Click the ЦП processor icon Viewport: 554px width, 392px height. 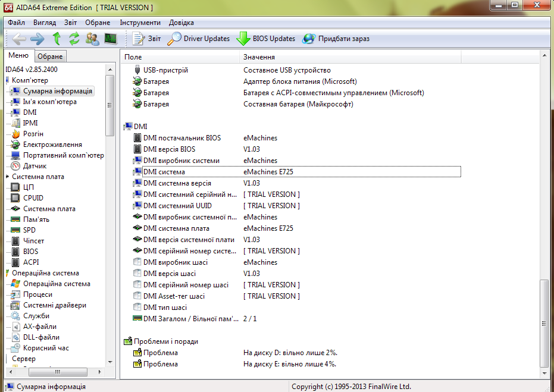15,187
